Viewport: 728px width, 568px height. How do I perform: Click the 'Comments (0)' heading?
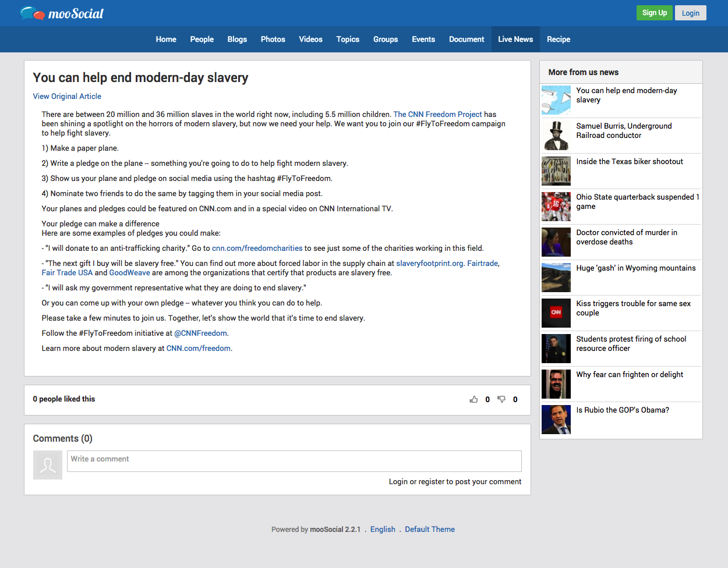tap(62, 438)
